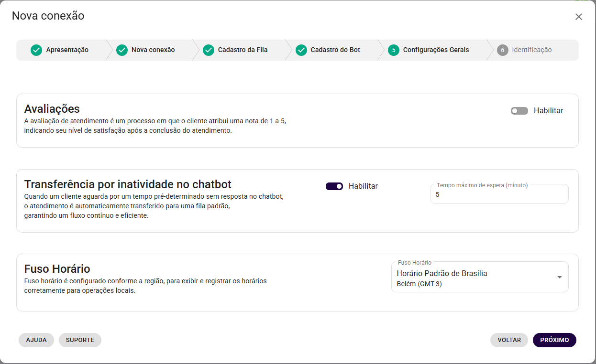Go to the Identificação step
This screenshot has height=364, width=596.
pos(531,50)
